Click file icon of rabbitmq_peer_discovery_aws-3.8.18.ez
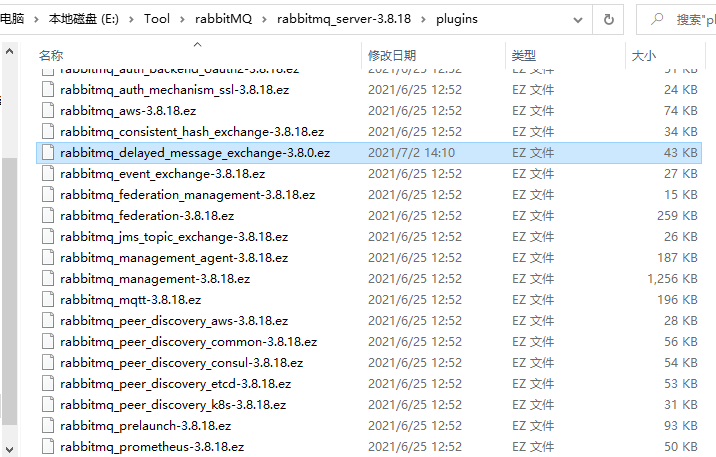The width and height of the screenshot is (716, 457). pyautogui.click(x=48, y=320)
